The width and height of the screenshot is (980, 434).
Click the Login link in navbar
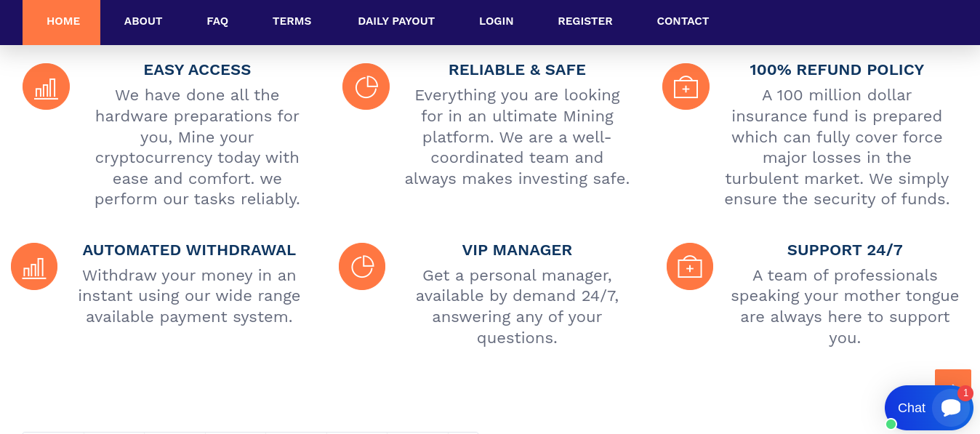[x=497, y=22]
